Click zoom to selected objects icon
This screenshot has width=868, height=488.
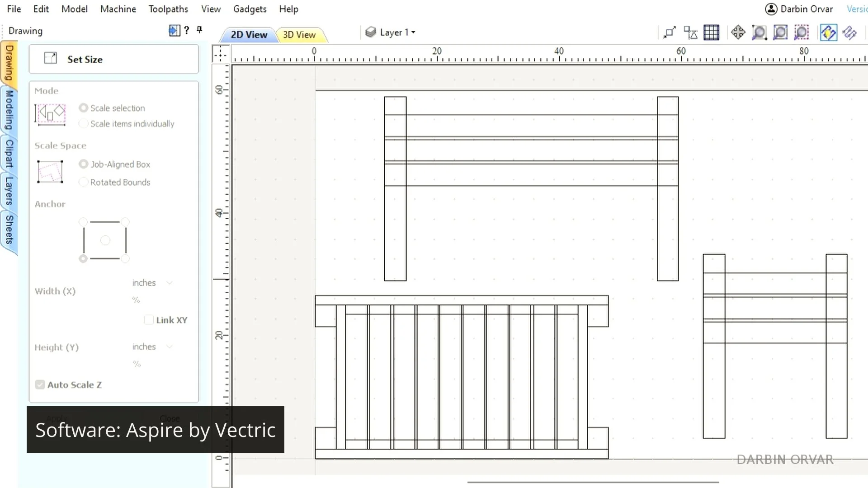802,33
